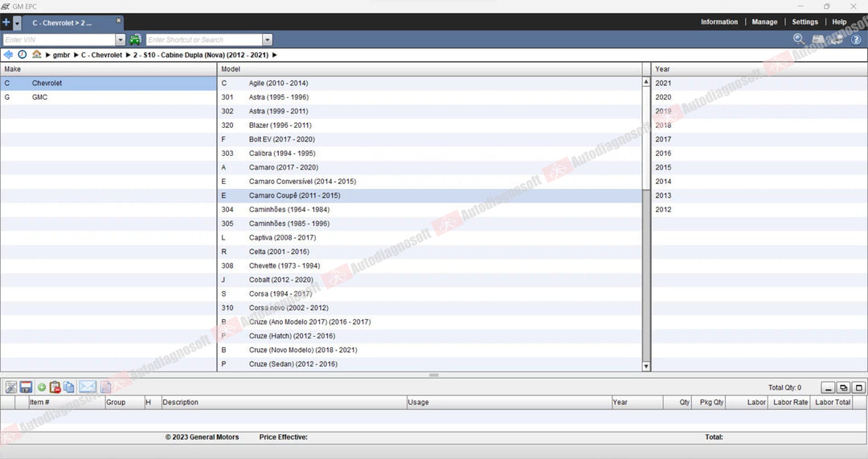The image size is (868, 459).
Task: Expand the arrow after S10 breadcrumb
Action: tap(275, 55)
